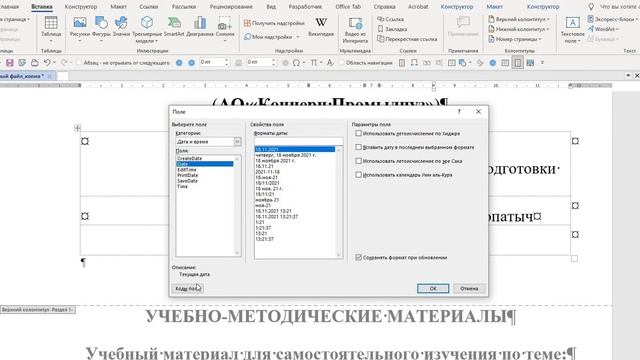Screen dimensions: 640x360
Task: Click the Снимок screenshot icon
Action: coord(224,23)
